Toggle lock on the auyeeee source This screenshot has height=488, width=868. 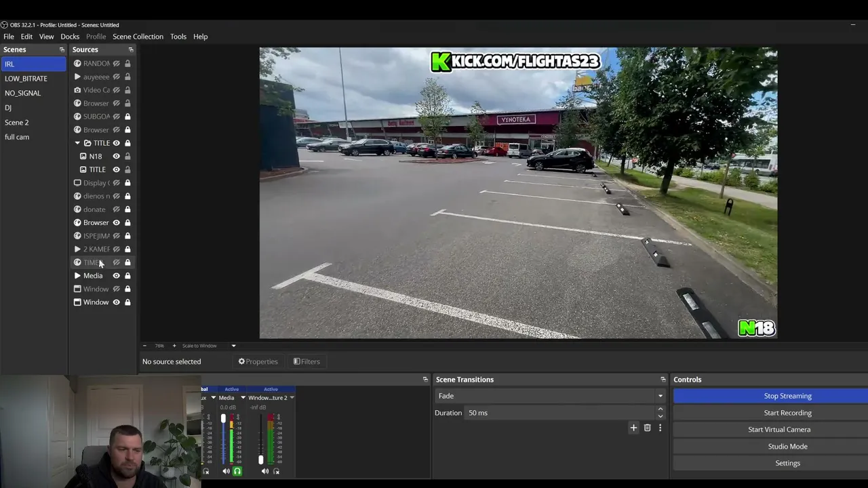coord(127,77)
